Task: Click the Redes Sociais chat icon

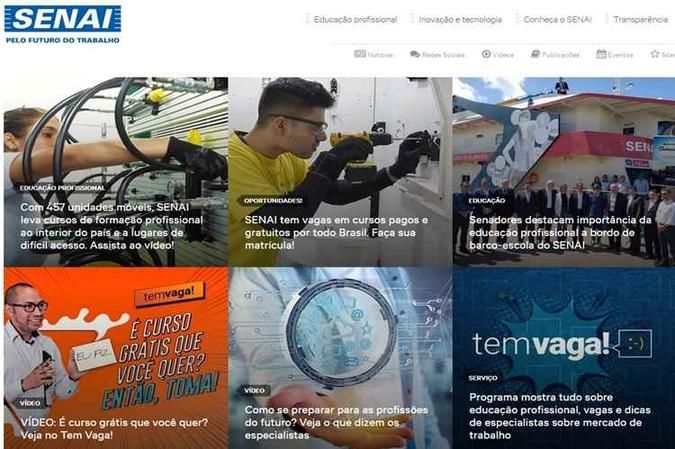Action: 415,54
